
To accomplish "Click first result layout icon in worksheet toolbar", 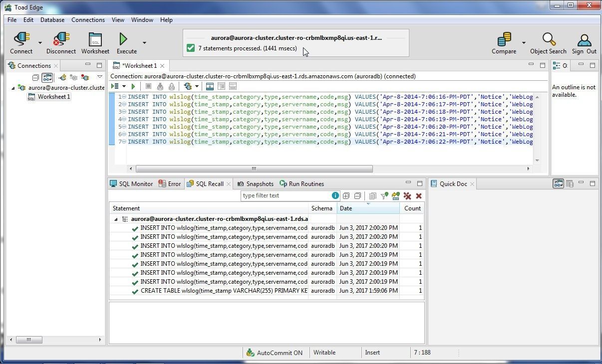I will click(210, 86).
